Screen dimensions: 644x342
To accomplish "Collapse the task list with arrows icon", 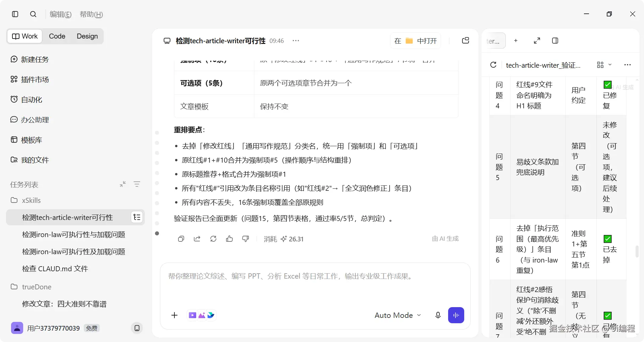I will point(123,184).
